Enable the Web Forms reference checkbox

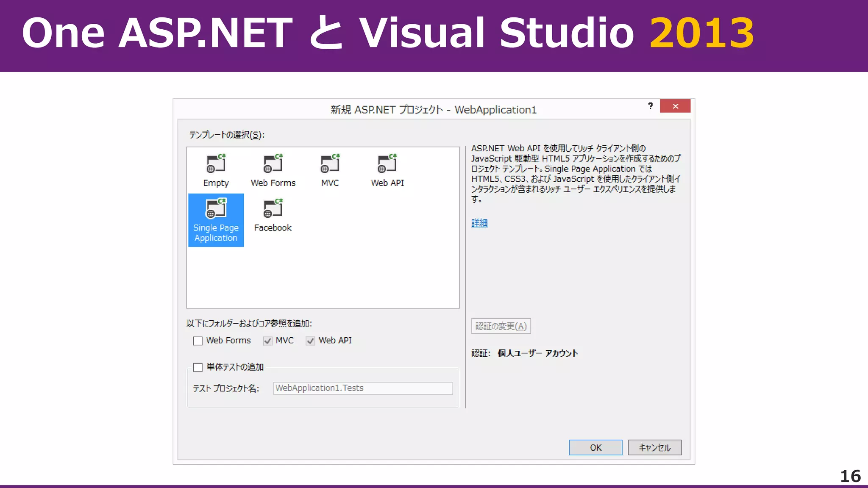[x=198, y=341]
